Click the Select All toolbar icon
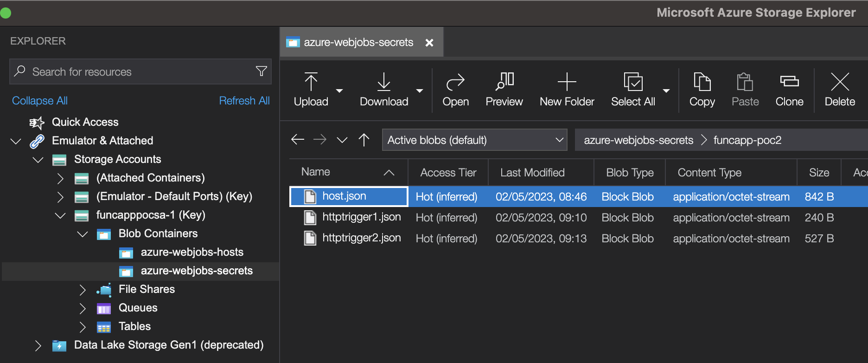This screenshot has height=363, width=868. (633, 82)
